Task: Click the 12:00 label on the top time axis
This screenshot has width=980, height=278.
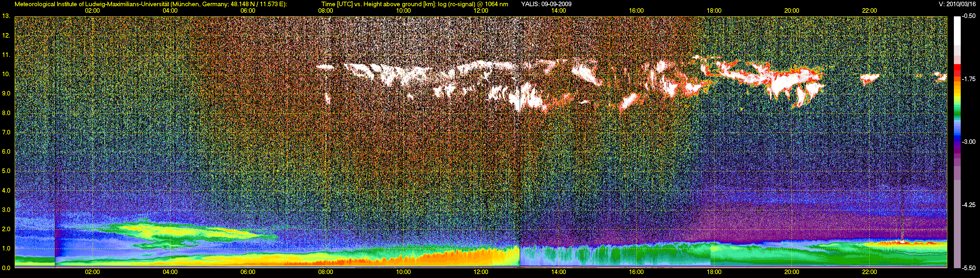Action: tap(481, 11)
